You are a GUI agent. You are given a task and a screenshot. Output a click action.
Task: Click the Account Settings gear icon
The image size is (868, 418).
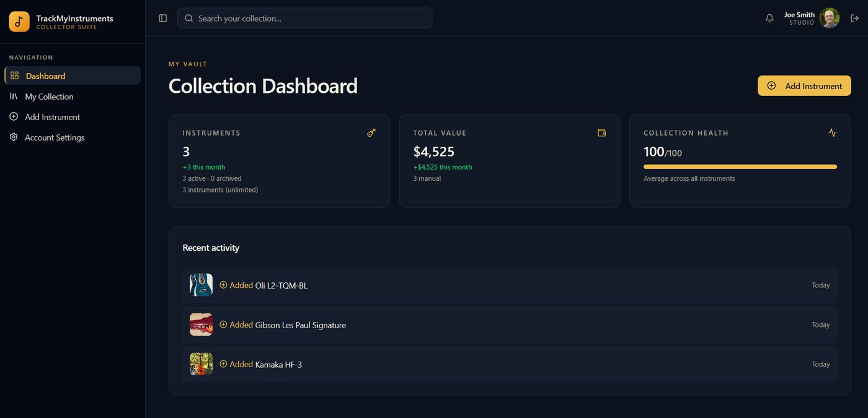pos(14,137)
